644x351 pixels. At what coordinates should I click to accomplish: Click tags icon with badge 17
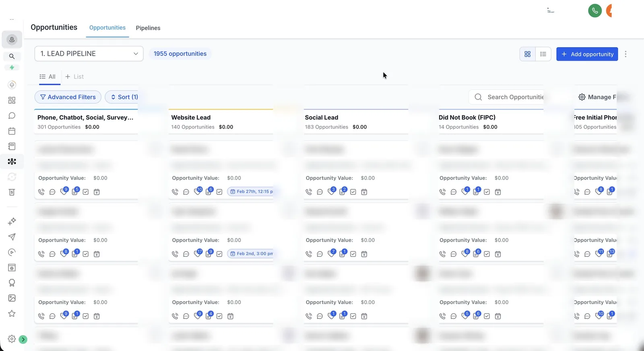coord(198,253)
